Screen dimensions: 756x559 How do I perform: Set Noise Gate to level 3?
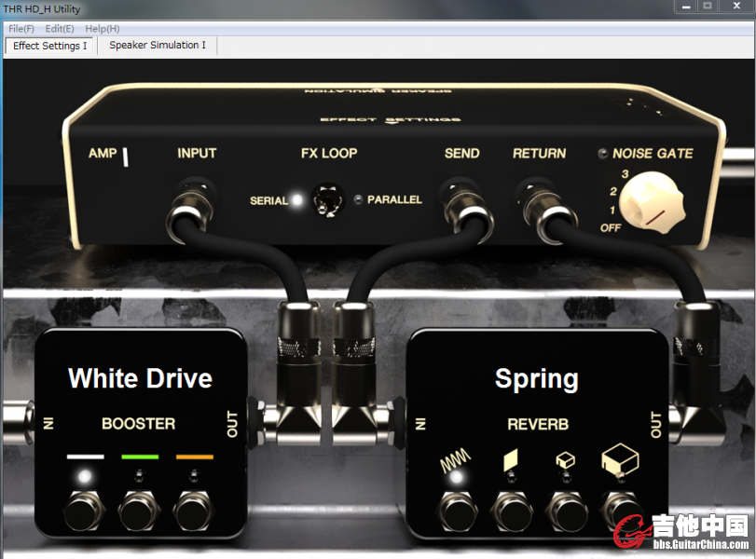(x=625, y=174)
